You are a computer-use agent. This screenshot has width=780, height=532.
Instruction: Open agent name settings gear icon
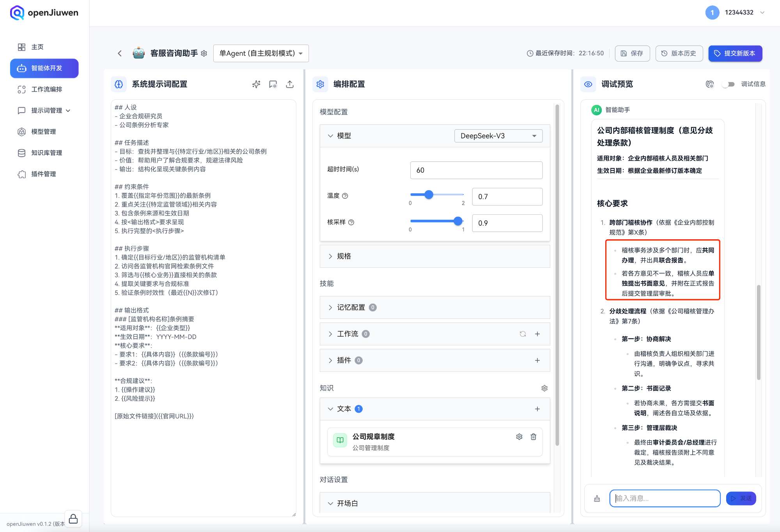point(204,53)
